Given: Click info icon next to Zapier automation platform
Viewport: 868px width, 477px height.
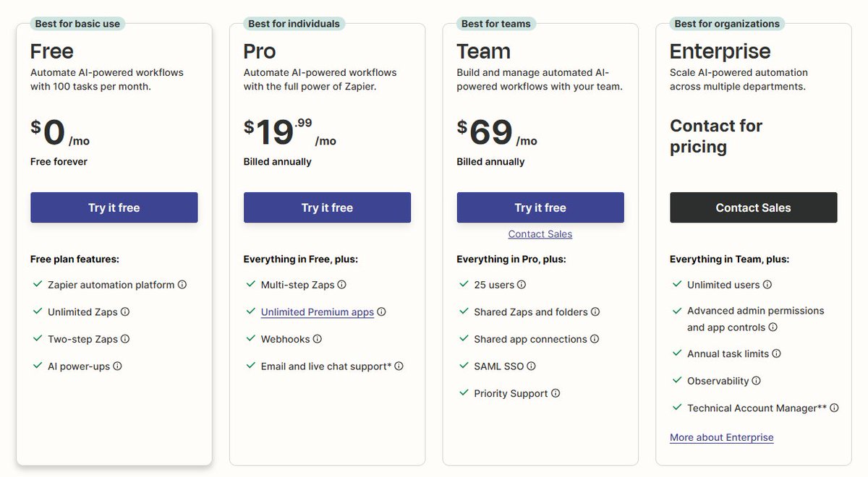Looking at the screenshot, I should (x=182, y=285).
